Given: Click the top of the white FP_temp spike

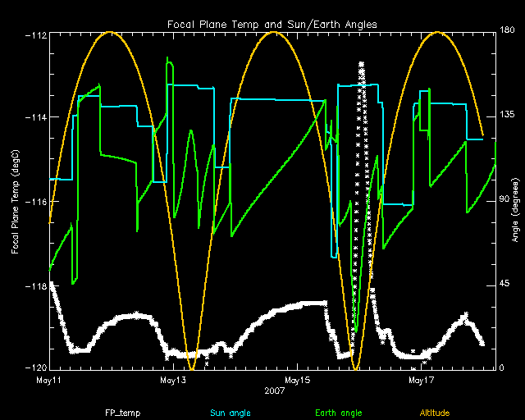Looking at the screenshot, I should click(362, 64).
